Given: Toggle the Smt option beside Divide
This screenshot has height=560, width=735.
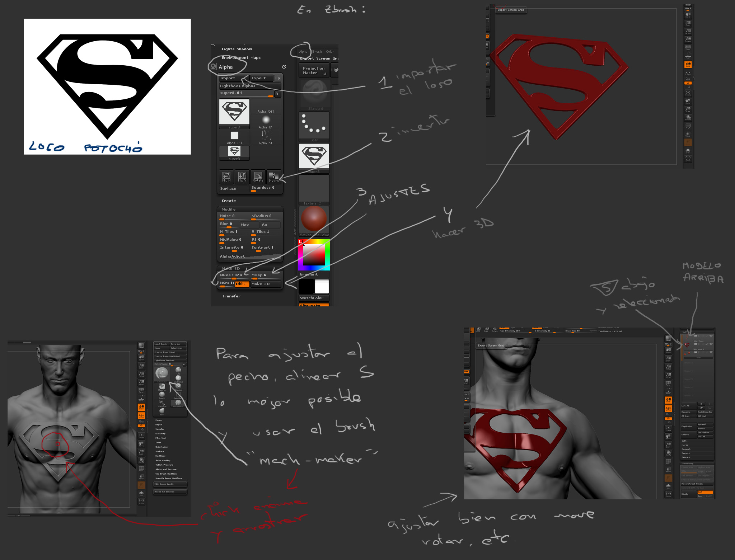Looking at the screenshot, I should point(705,492).
